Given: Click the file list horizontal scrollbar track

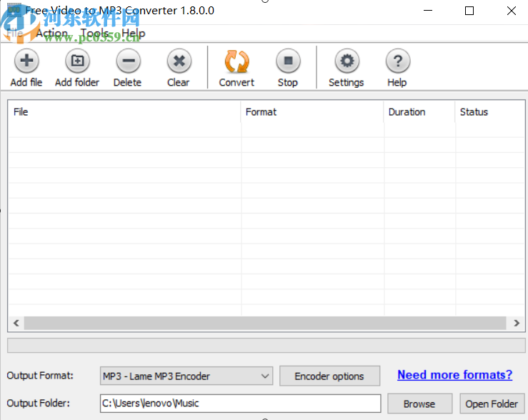Looking at the screenshot, I should pos(265,323).
